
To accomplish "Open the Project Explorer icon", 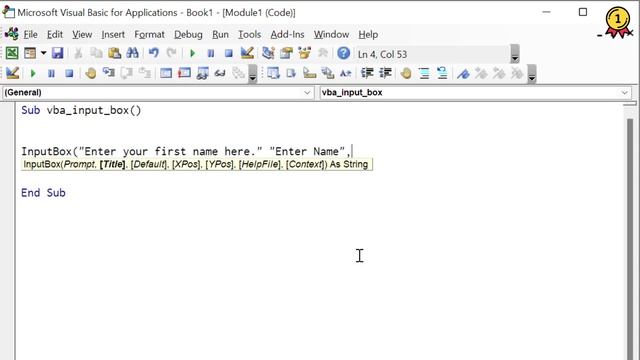I will [268, 53].
